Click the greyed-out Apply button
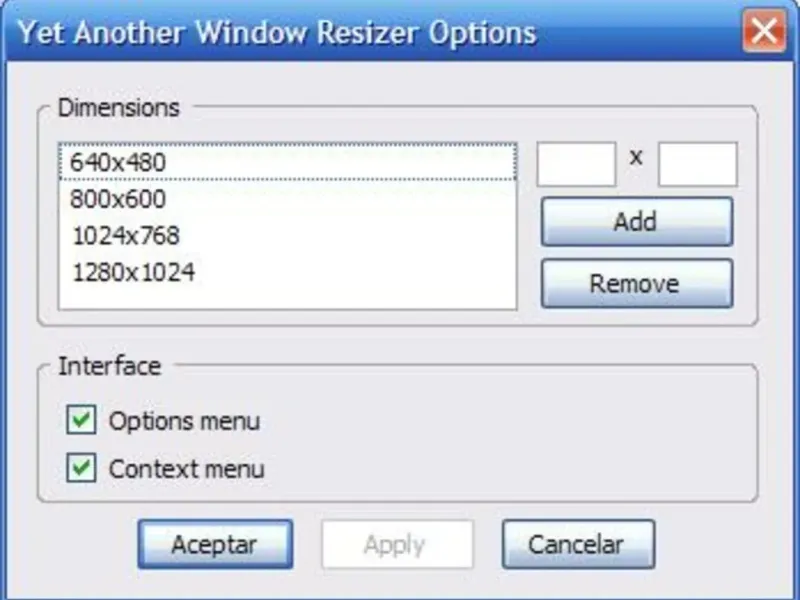 click(397, 544)
